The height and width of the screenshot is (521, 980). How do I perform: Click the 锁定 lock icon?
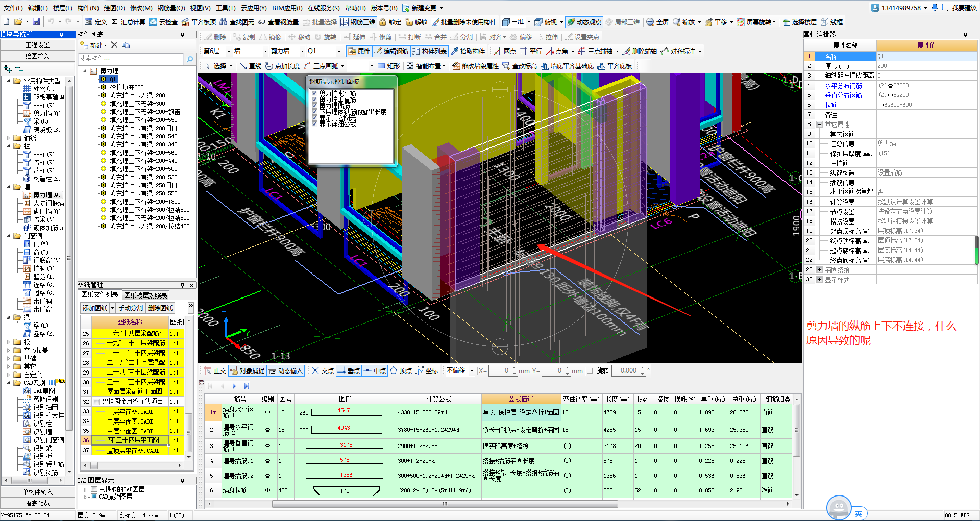click(390, 22)
